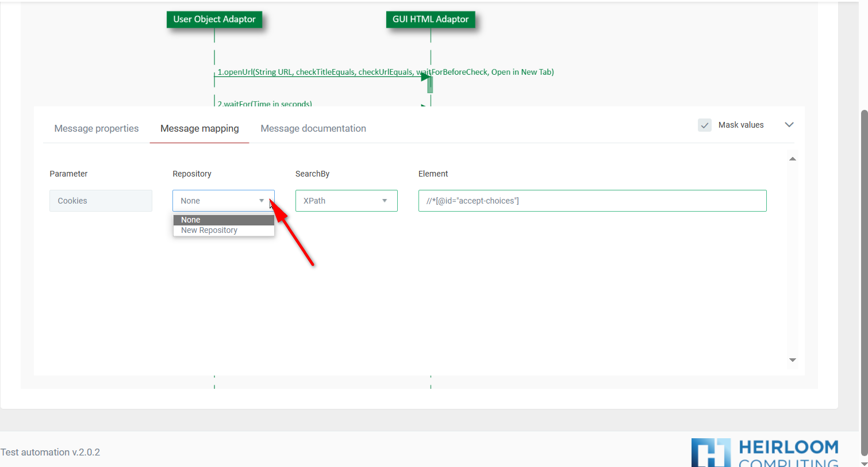The width and height of the screenshot is (868, 467).
Task: Open the Repository dropdown
Action: [x=223, y=200]
